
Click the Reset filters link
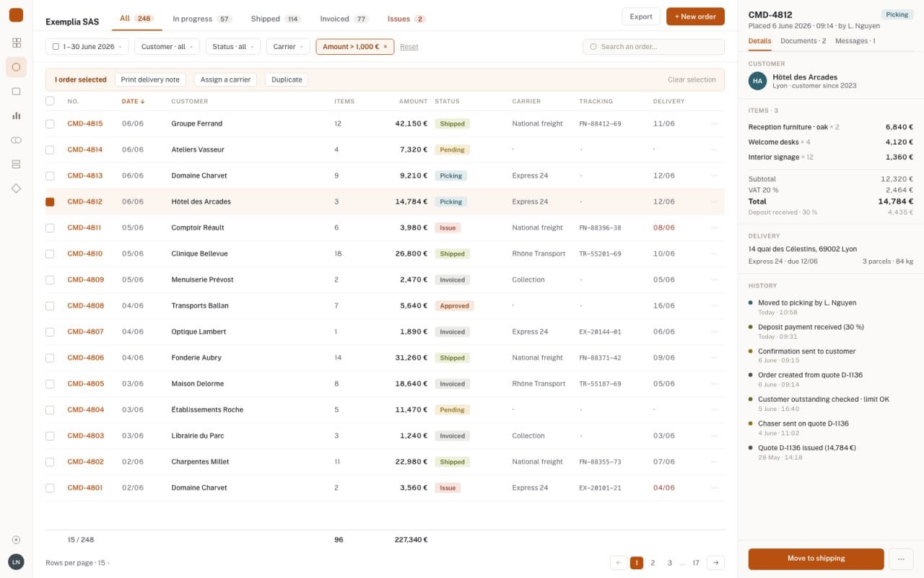pos(409,47)
